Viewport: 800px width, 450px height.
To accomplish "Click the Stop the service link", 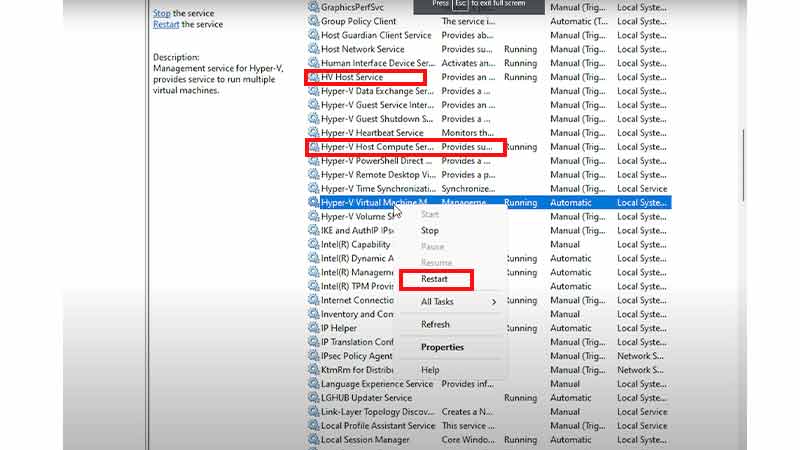I will point(162,13).
